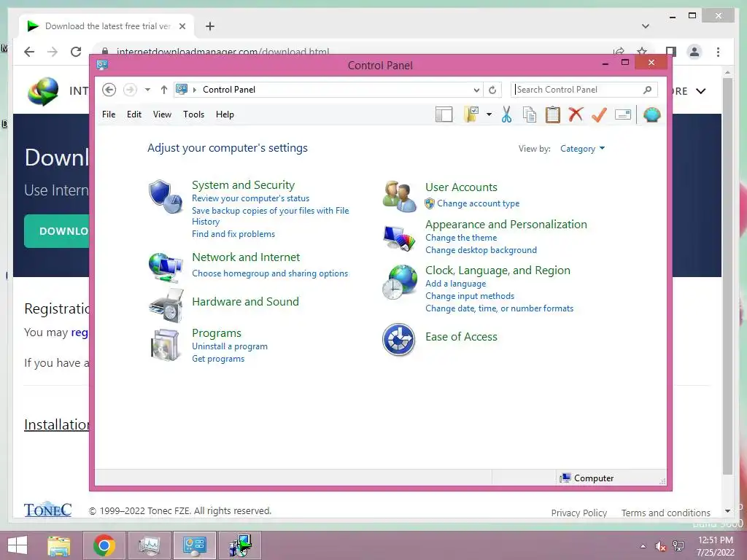Click Save backup copies with File History
The height and width of the screenshot is (560, 747).
270,216
